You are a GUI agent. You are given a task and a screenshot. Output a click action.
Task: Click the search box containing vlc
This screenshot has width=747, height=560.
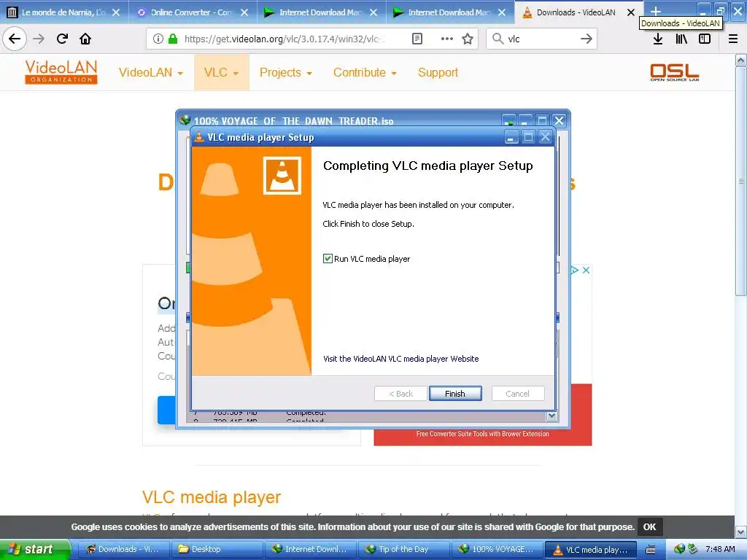point(542,39)
